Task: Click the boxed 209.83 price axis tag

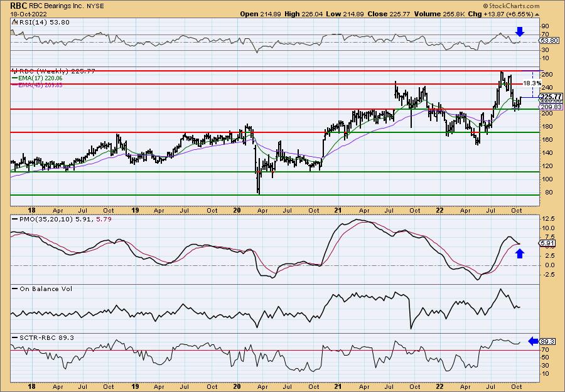Action: point(551,107)
